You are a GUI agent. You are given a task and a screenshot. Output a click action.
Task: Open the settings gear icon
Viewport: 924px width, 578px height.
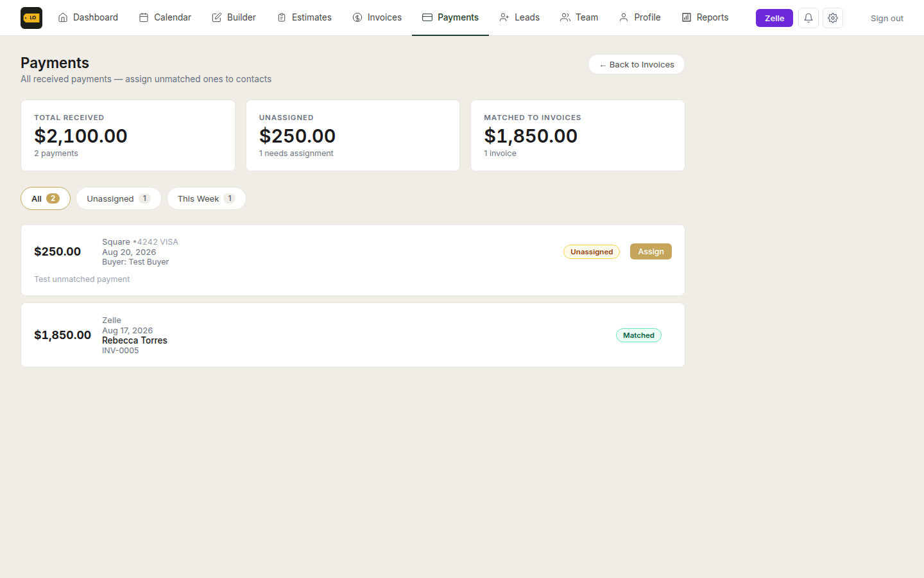click(833, 18)
